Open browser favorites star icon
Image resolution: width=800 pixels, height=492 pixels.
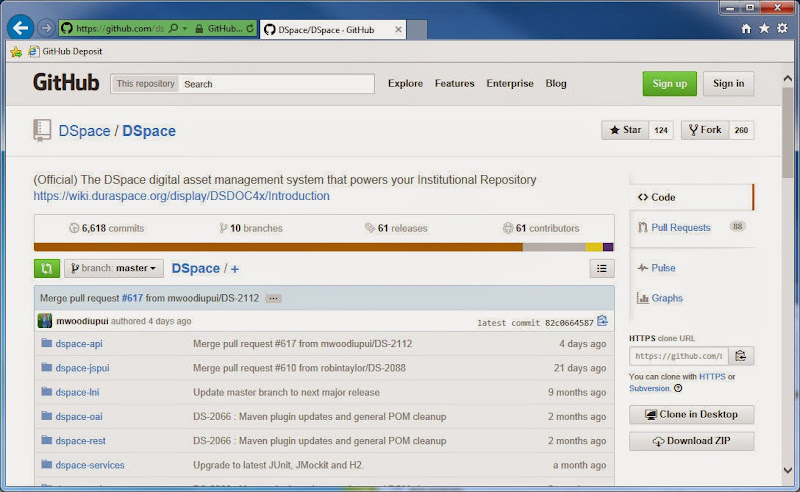click(x=764, y=29)
